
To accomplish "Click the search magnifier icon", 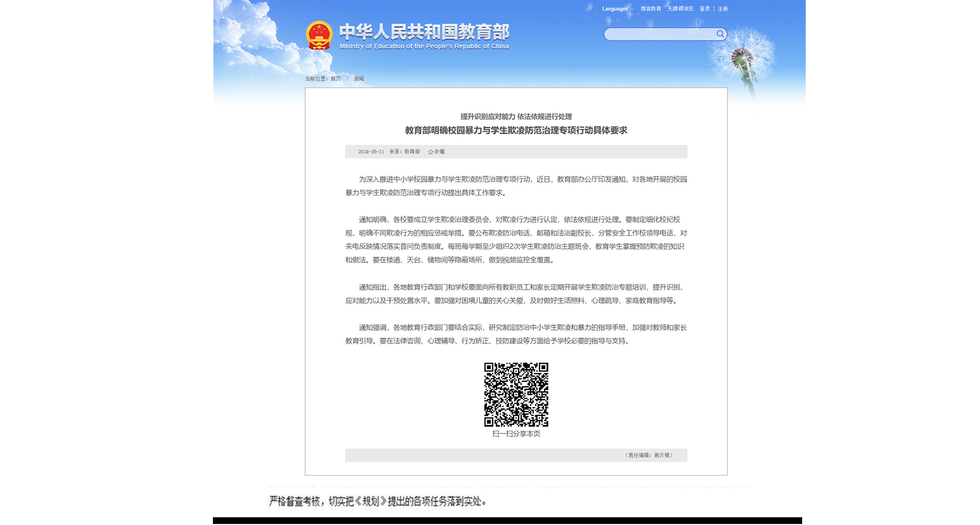I will [720, 34].
